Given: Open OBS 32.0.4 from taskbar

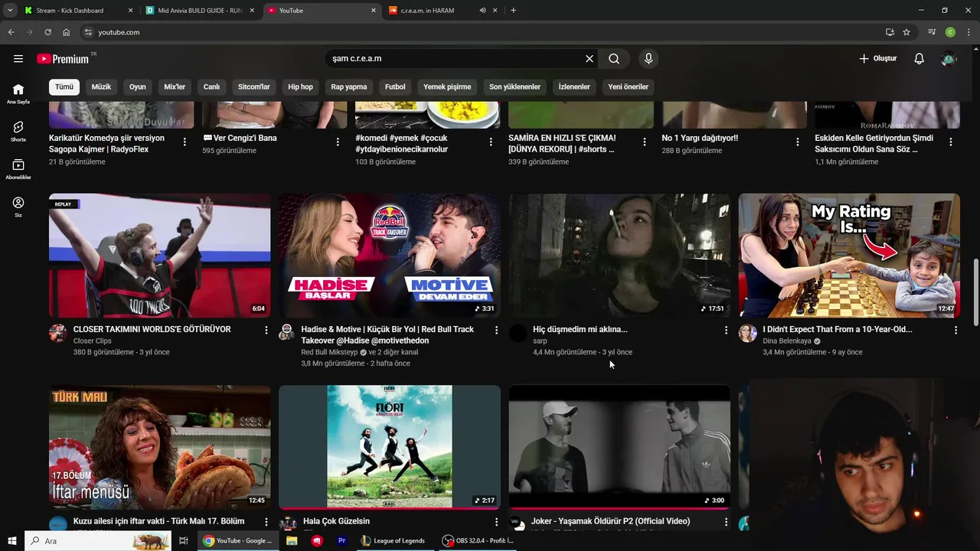Looking at the screenshot, I should click(x=477, y=541).
